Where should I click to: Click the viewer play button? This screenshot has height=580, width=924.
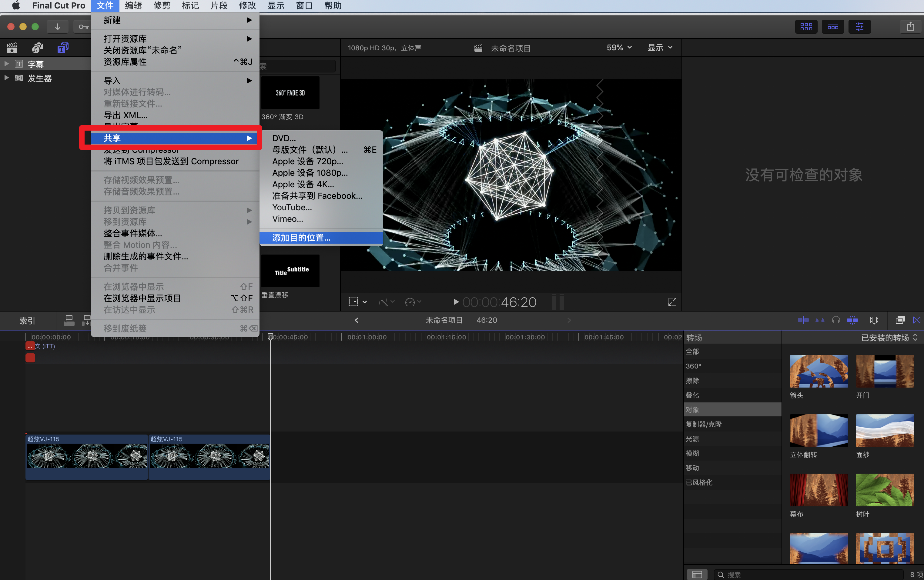click(456, 302)
